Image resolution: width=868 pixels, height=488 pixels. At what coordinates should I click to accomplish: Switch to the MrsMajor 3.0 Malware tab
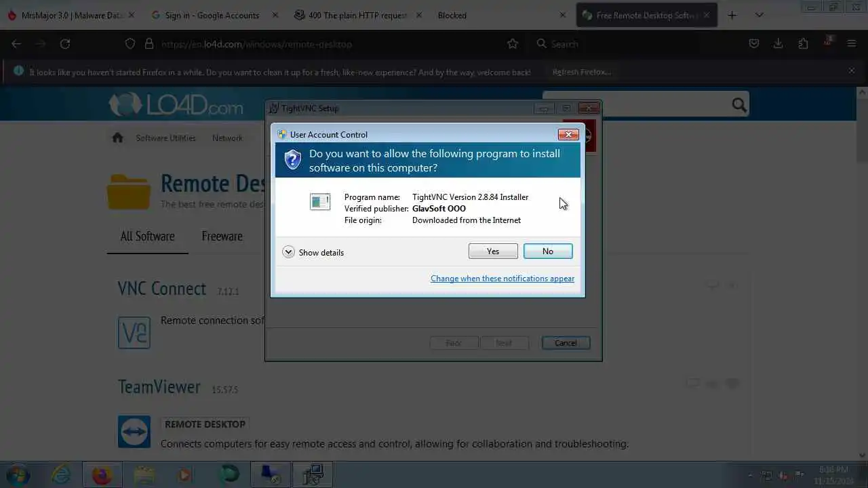coord(70,15)
